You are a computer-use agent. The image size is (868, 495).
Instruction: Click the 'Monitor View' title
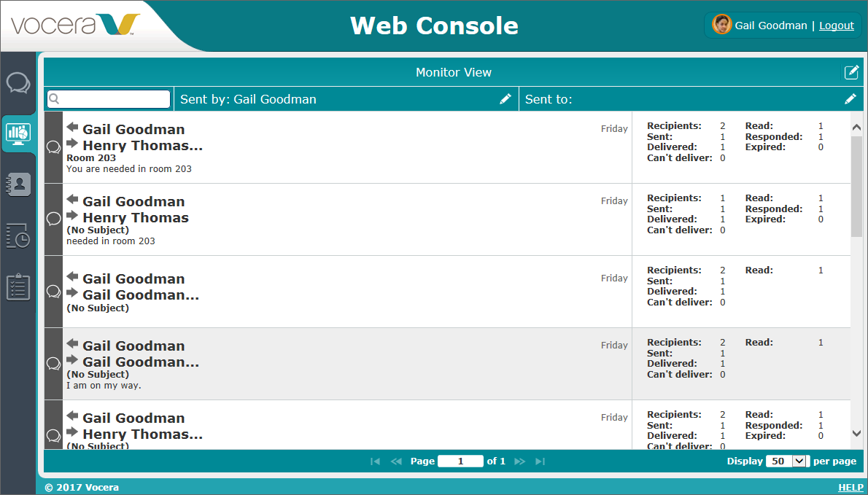point(454,72)
